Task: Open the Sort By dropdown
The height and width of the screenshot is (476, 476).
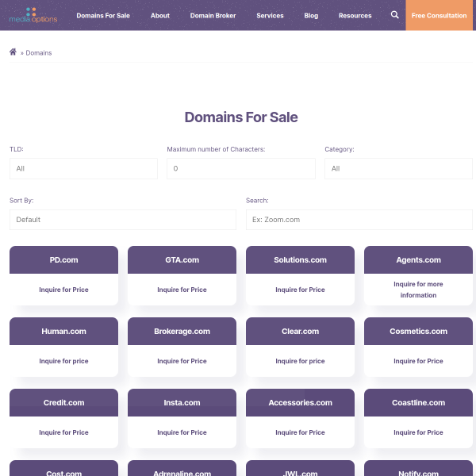Action: (x=123, y=220)
